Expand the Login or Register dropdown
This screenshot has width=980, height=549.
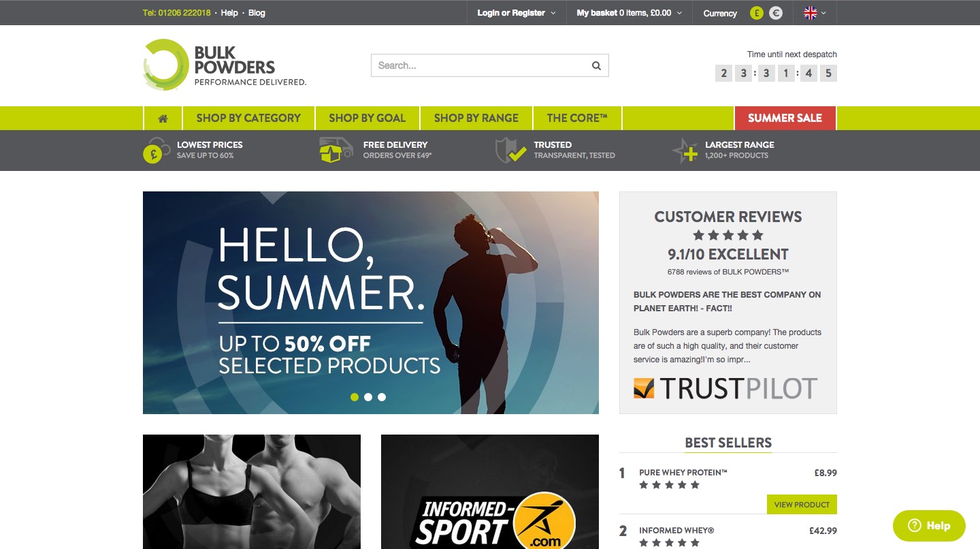pos(517,13)
